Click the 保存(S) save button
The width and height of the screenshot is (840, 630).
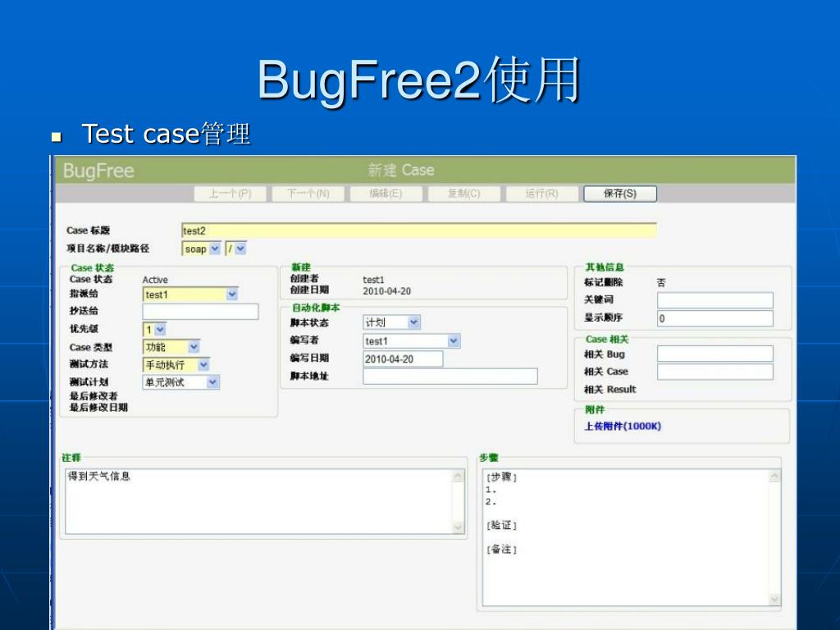point(620,194)
